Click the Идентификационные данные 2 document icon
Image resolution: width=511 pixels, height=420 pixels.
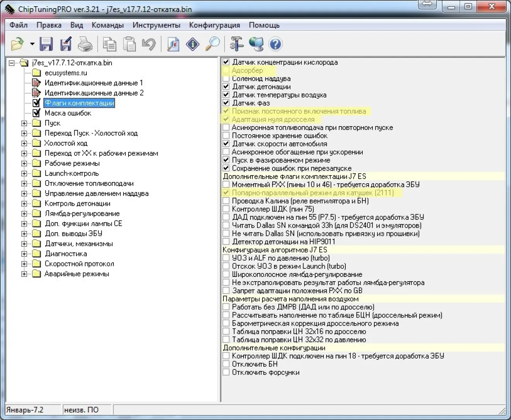[36, 93]
